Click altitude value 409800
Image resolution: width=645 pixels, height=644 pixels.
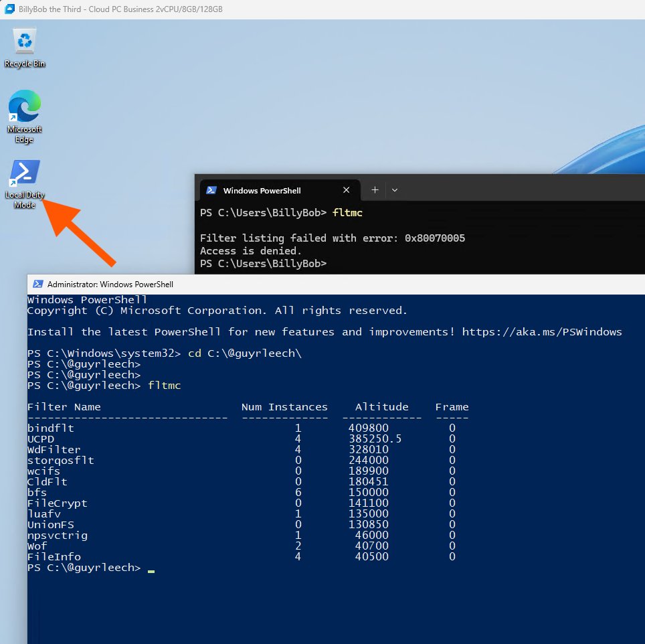tap(369, 428)
